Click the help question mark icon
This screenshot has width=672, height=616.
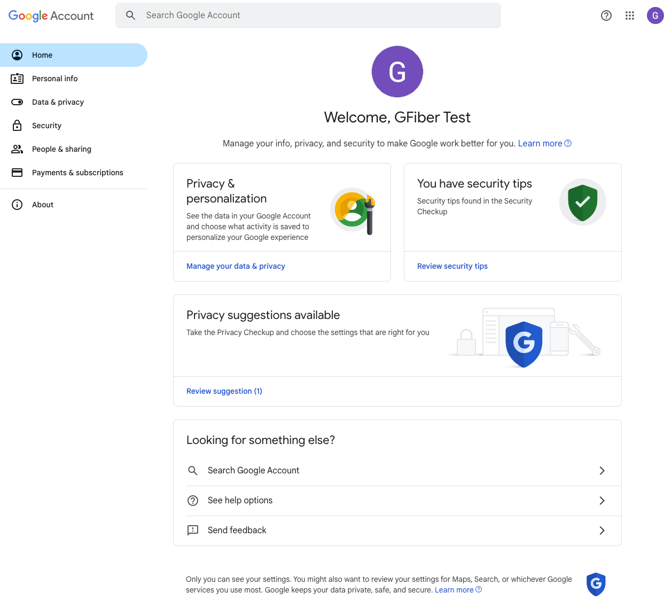tap(606, 15)
